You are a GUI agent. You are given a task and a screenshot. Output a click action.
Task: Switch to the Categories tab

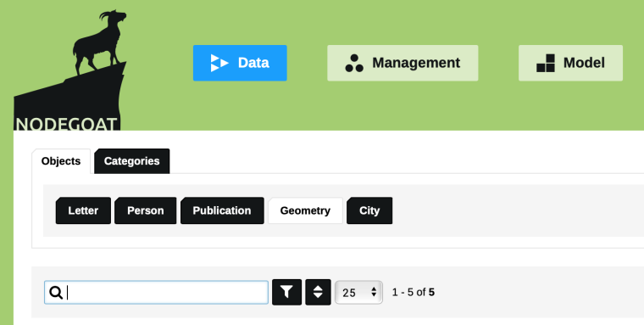tap(132, 161)
